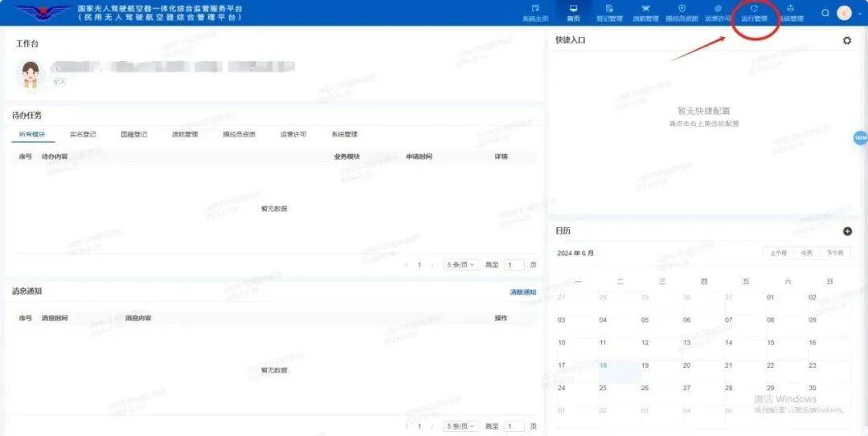Open 系统主页 in the top navigation
Screen dimensions: 868x436
[x=534, y=13]
